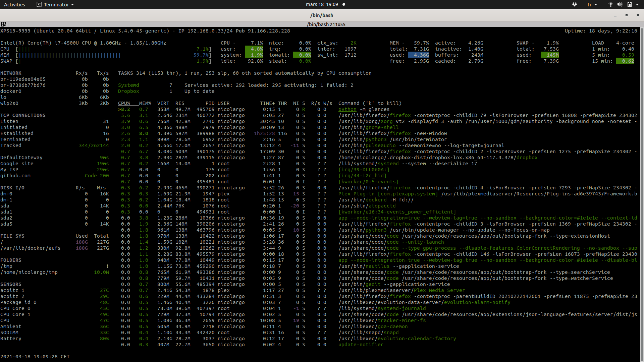Click the Dropbox icon in the system tray
644x362 pixels.
tap(575, 4)
